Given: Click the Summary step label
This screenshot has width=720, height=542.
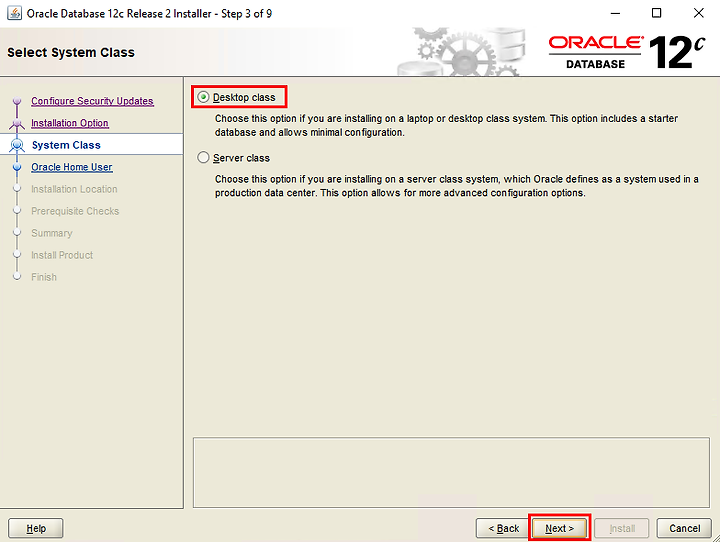Looking at the screenshot, I should 52,233.
